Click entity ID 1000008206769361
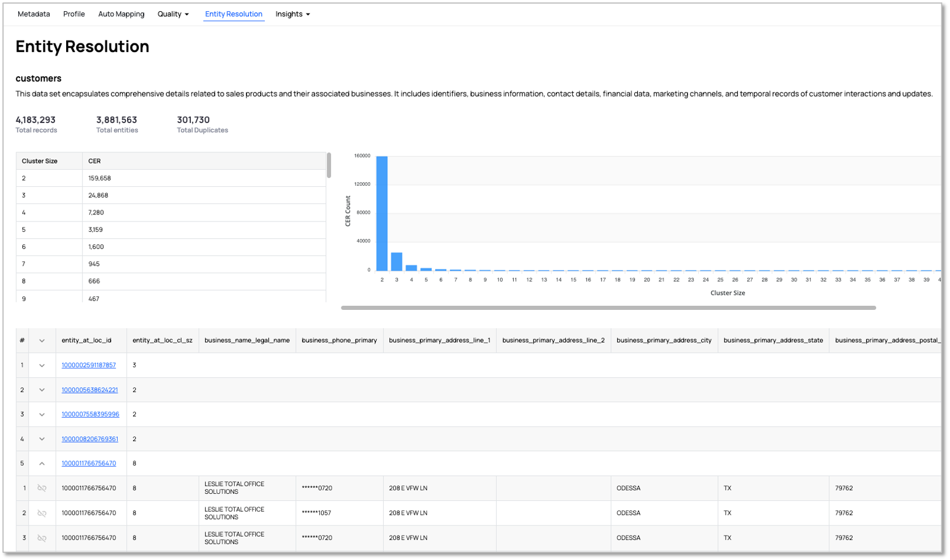Screen dimensions: 950x560 pyautogui.click(x=90, y=439)
